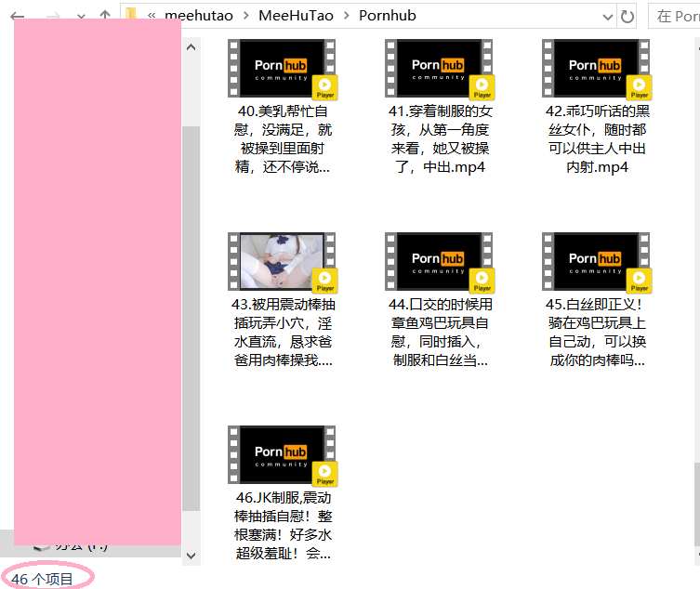Viewport: 700px width, 589px height.
Task: Select video thumbnail of file numbered 44
Action: (439, 262)
